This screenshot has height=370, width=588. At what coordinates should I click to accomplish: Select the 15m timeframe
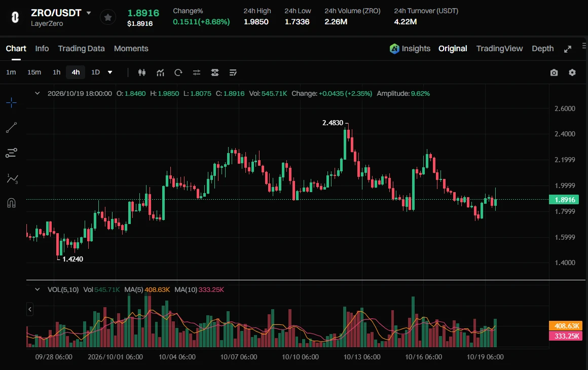pos(34,72)
